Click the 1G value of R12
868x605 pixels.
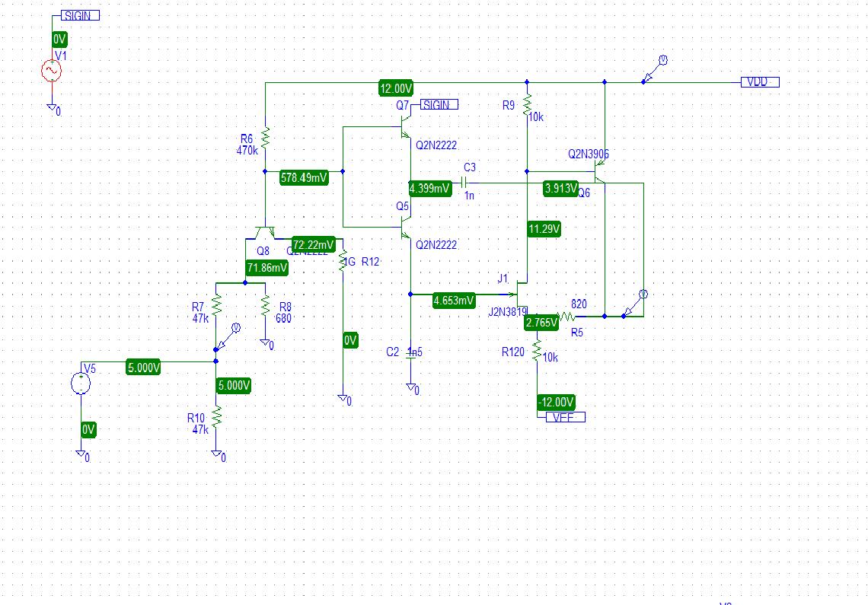349,261
